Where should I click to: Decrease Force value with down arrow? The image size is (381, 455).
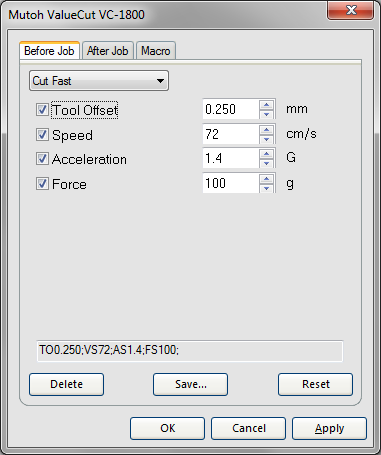click(266, 188)
